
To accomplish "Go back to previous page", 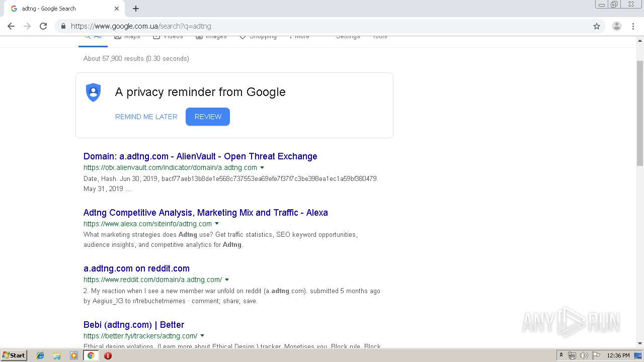I will click(x=11, y=26).
